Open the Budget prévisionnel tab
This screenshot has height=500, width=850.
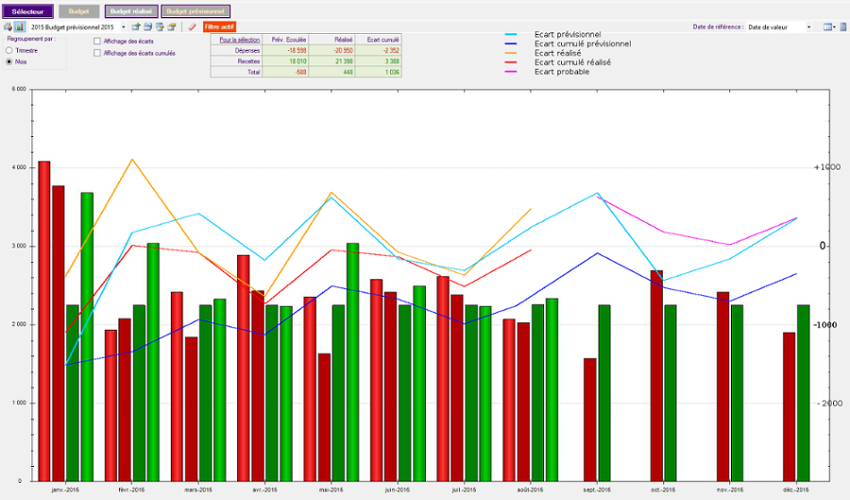pyautogui.click(x=188, y=11)
